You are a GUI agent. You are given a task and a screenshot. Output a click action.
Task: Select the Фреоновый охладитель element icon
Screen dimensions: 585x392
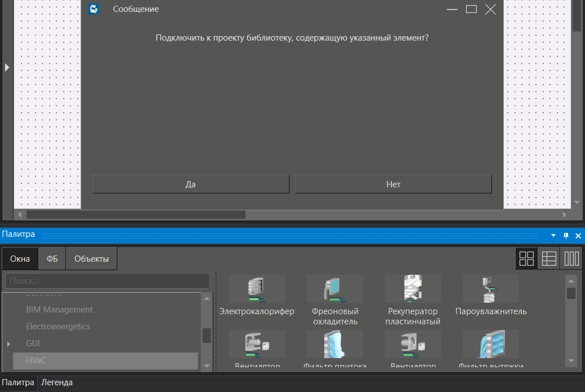pos(335,289)
